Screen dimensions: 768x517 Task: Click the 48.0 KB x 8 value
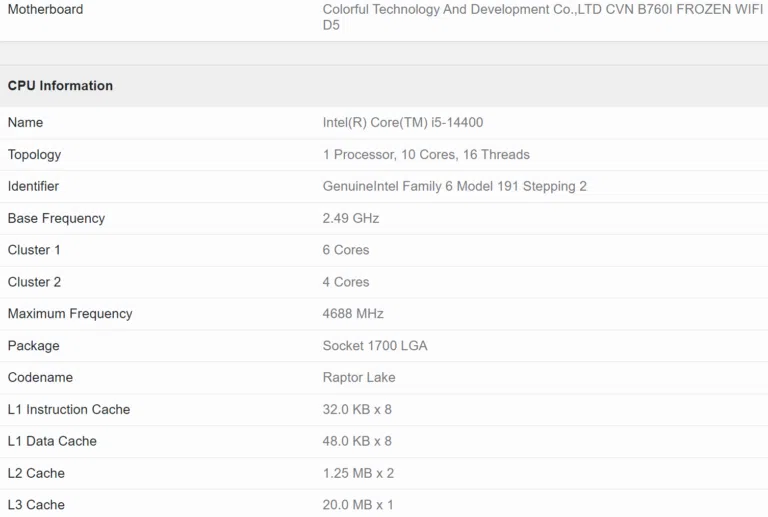(x=357, y=441)
